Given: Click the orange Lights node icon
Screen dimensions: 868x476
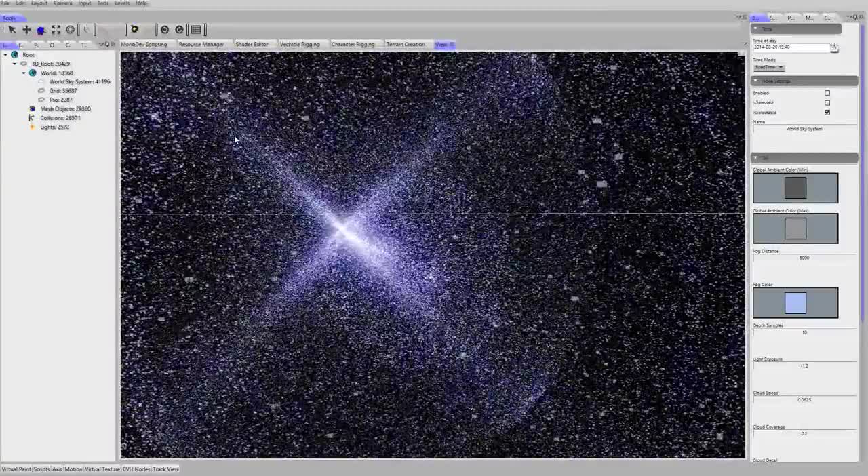Looking at the screenshot, I should click(32, 127).
